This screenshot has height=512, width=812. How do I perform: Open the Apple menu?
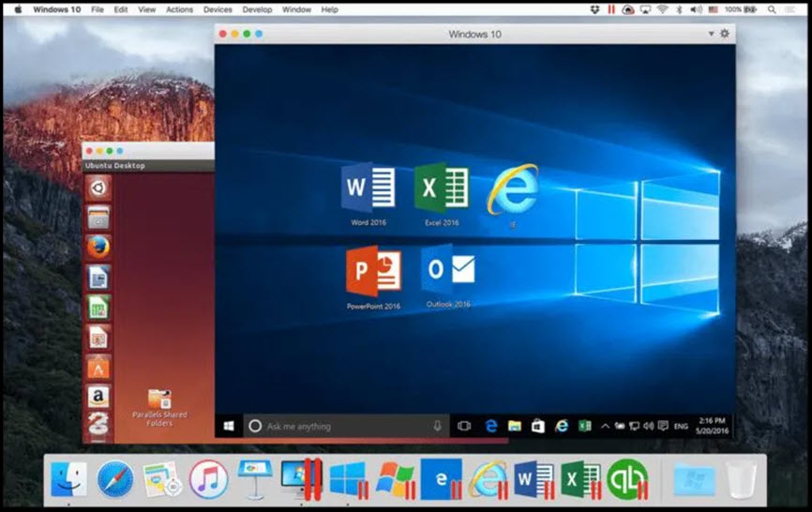[18, 9]
